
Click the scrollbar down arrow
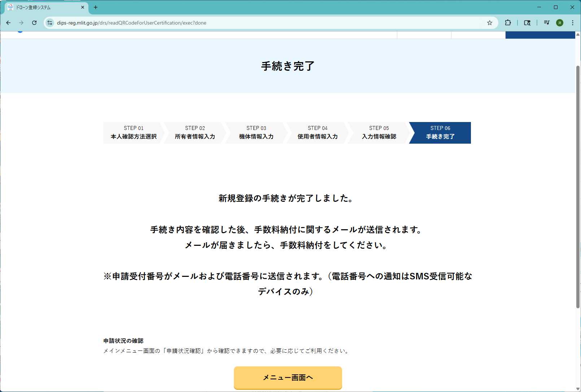(x=578, y=389)
